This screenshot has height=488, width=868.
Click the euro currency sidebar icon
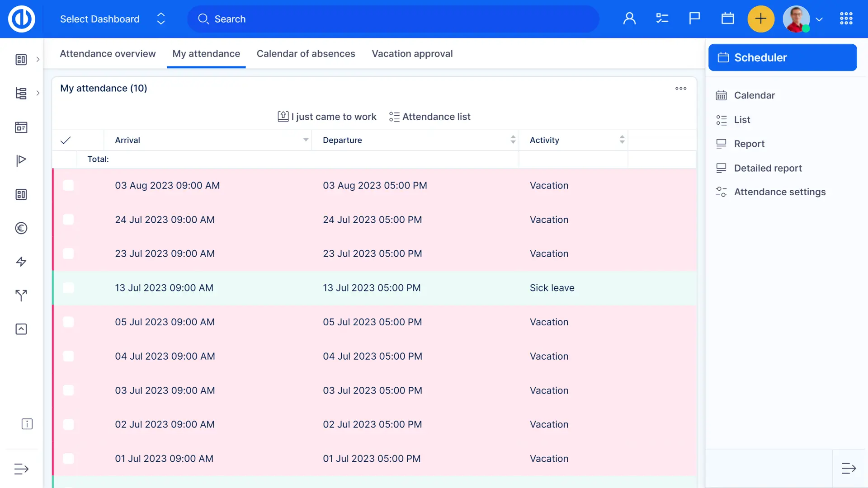pos(21,228)
